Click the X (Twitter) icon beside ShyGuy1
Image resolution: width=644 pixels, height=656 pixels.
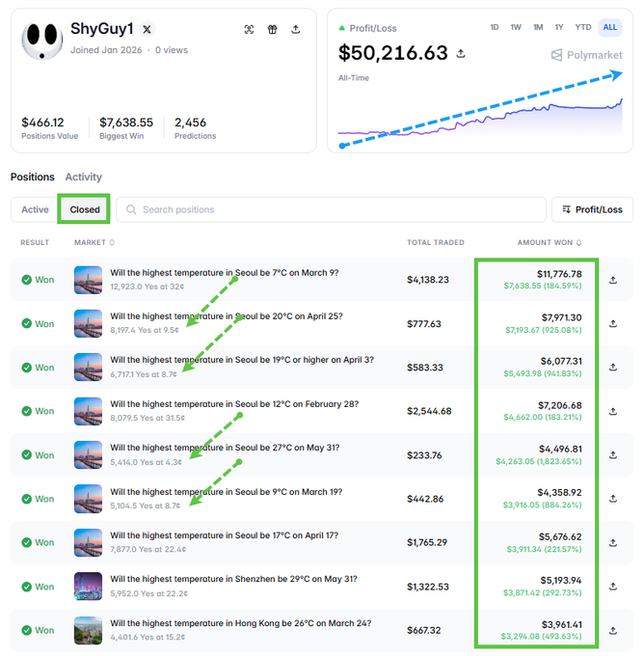click(x=147, y=29)
